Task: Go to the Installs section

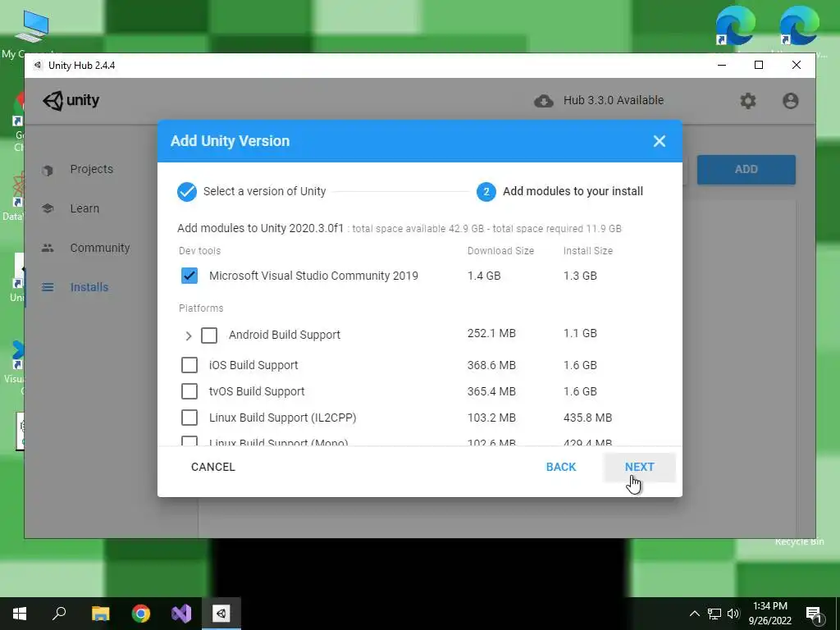Action: pos(89,287)
